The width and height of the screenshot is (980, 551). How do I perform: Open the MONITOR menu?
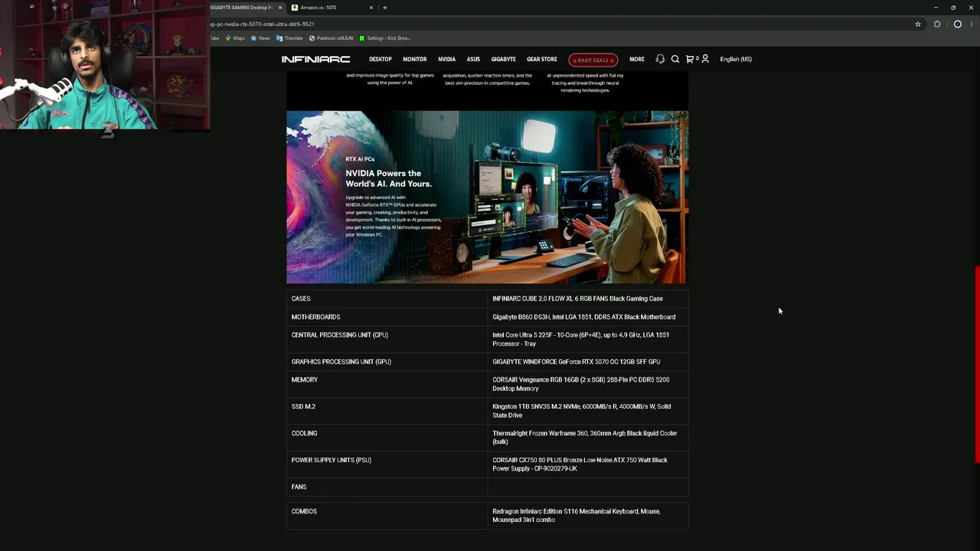point(414,59)
